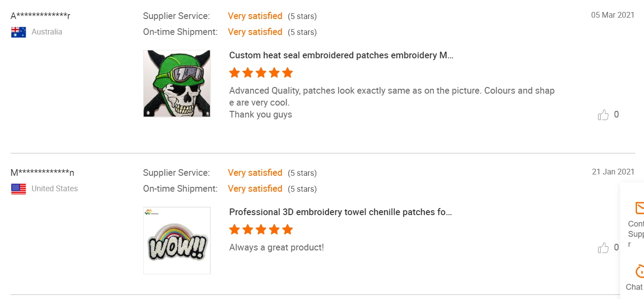Like the "Always a great product!" review
The image size is (644, 299).
click(x=603, y=248)
